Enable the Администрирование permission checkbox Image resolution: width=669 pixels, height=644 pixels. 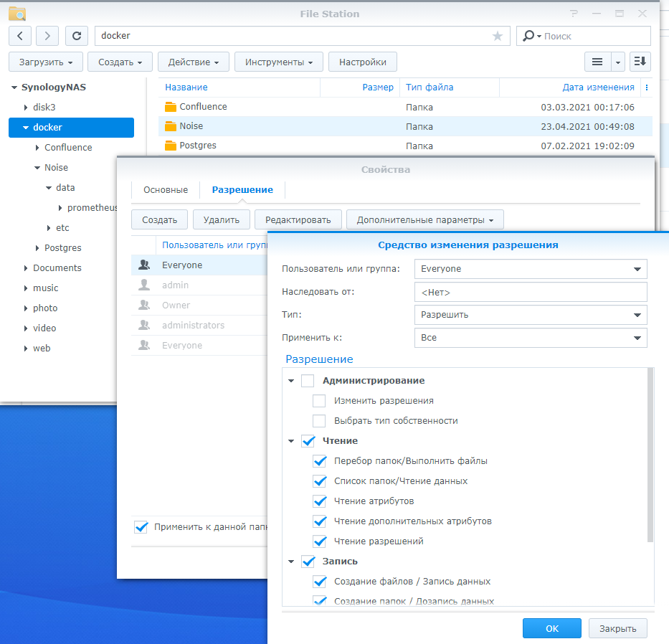coord(308,381)
